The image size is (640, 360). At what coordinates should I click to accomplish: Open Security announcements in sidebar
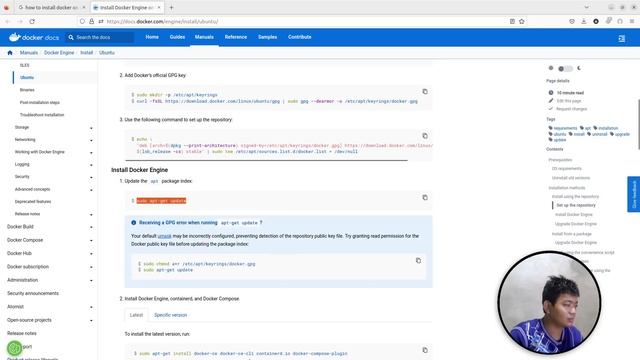pos(33,293)
